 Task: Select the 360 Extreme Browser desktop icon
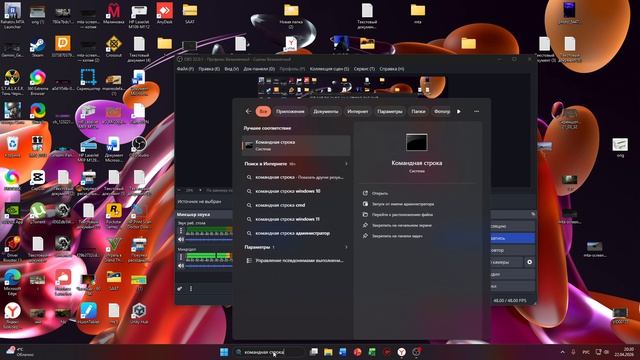38,83
